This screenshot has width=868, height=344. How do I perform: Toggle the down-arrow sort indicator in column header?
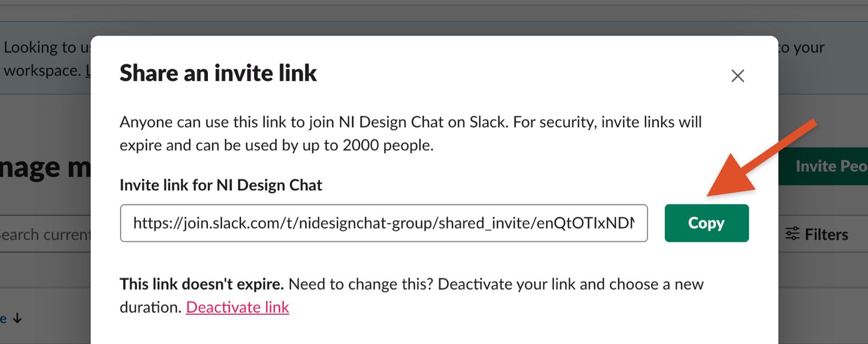17,319
